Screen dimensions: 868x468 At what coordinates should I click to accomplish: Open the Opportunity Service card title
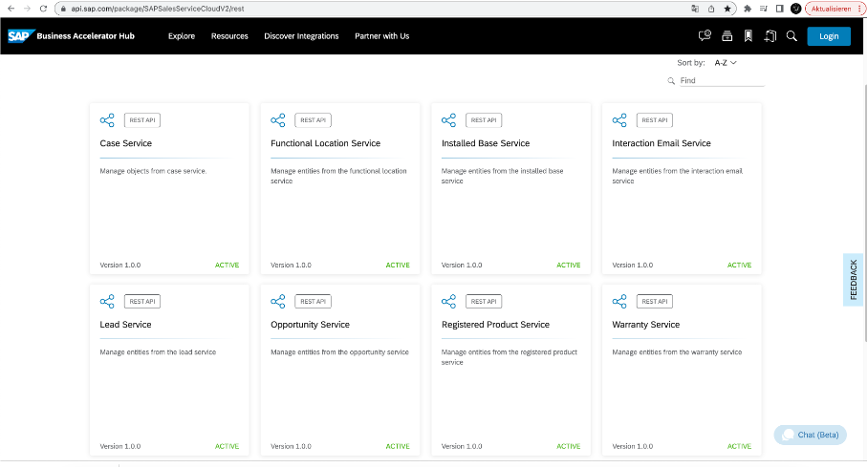tap(310, 325)
